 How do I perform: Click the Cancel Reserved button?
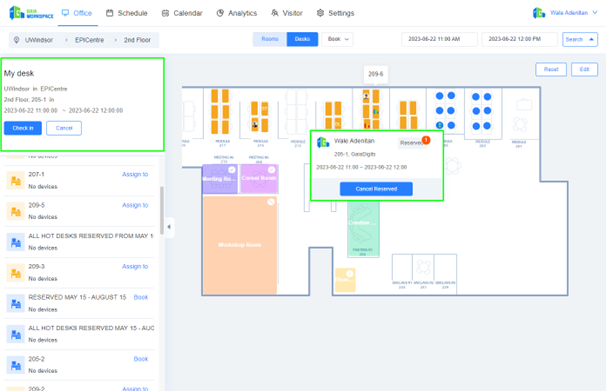click(x=376, y=189)
